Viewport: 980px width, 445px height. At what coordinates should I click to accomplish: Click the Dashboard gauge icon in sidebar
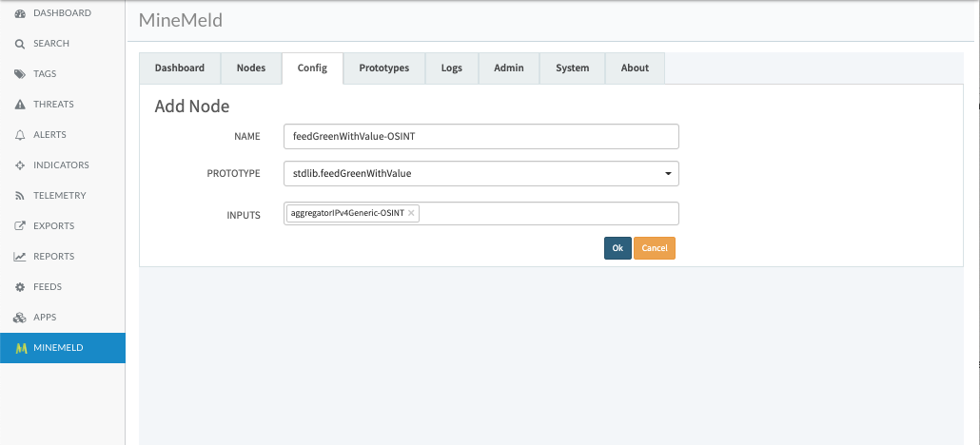coord(20,13)
